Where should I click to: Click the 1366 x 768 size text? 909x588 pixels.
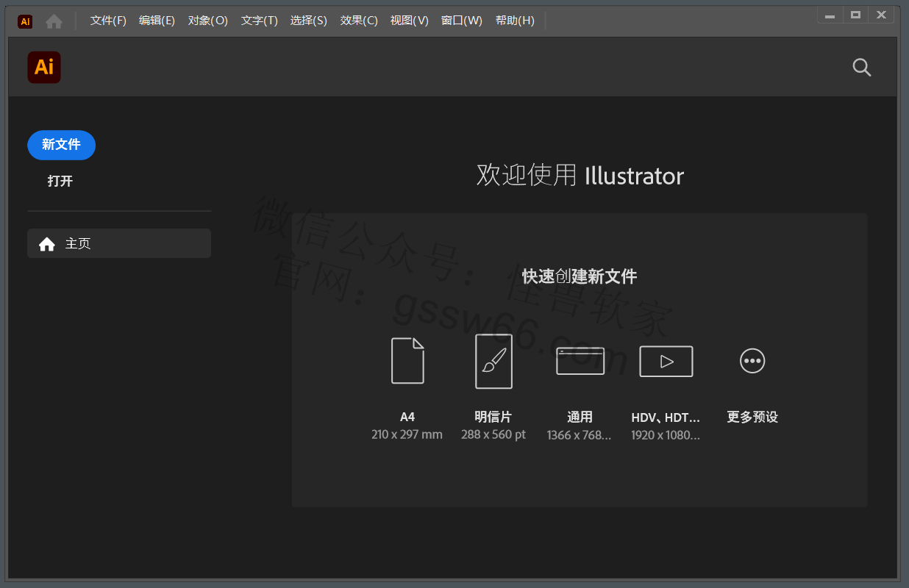(580, 435)
